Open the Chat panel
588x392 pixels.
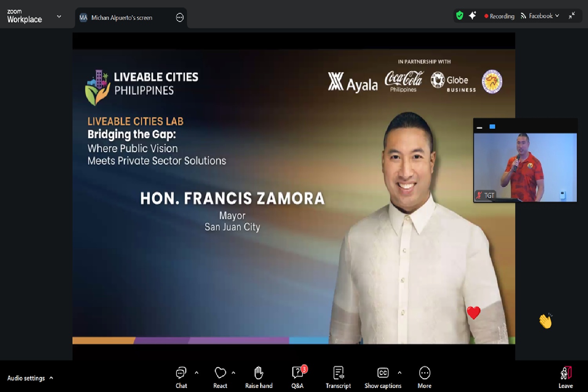point(181,377)
